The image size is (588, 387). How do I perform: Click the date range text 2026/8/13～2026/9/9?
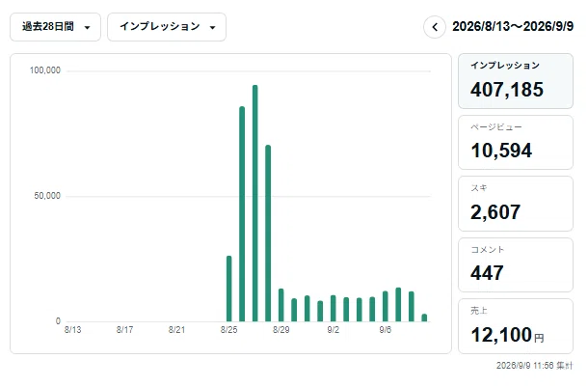tap(513, 27)
